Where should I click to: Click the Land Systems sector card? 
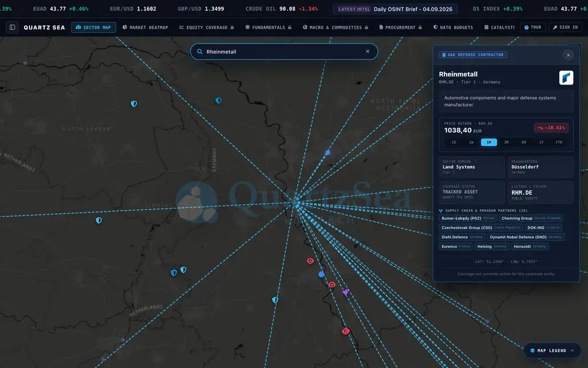pyautogui.click(x=472, y=167)
